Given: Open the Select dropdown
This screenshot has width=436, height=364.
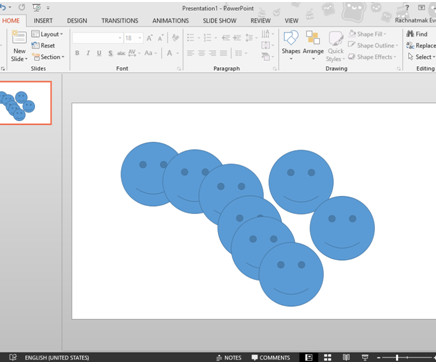Looking at the screenshot, I should coord(421,57).
